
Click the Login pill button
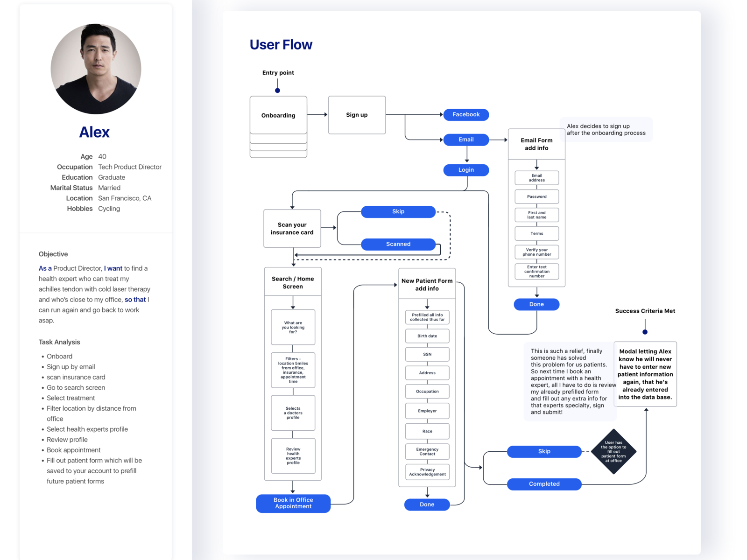[x=465, y=170]
